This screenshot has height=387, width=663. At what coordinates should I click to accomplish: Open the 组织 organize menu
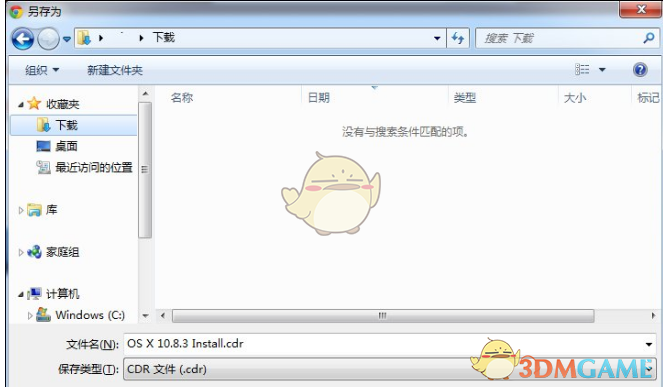pos(42,70)
